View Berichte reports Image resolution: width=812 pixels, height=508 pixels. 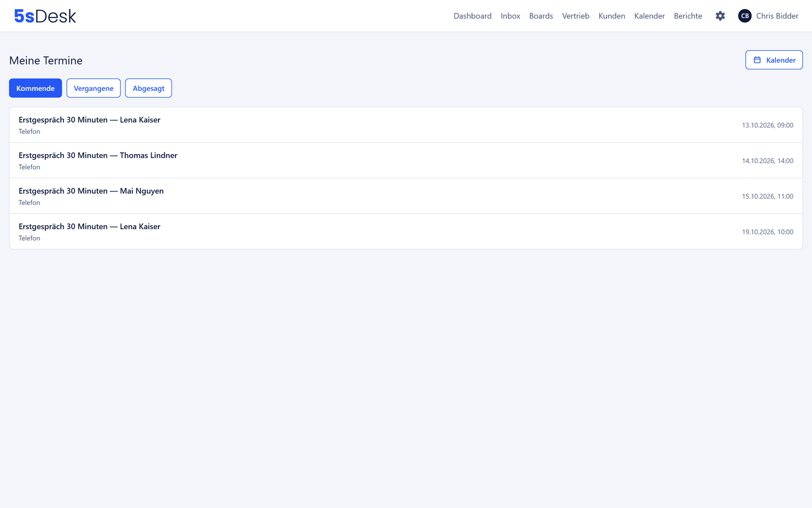(x=688, y=16)
